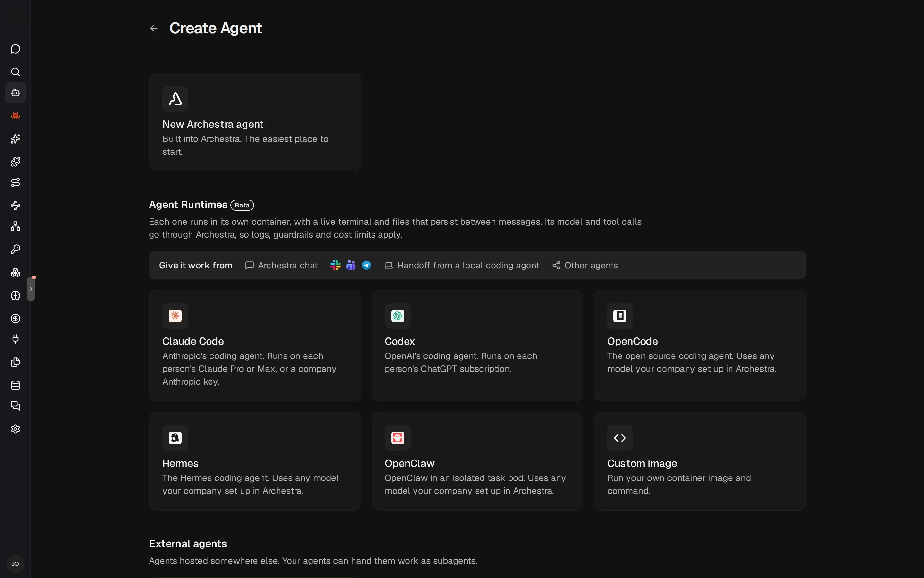The width and height of the screenshot is (924, 578).
Task: Click the Other agents option
Action: [585, 265]
